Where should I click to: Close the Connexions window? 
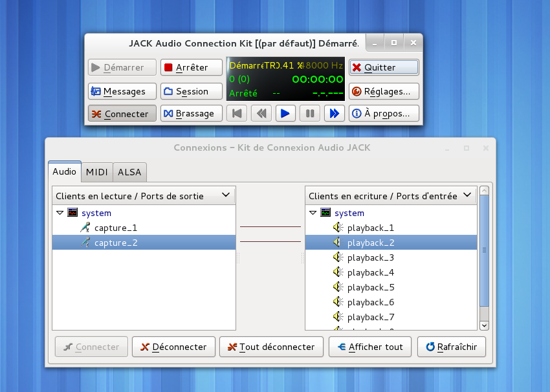coord(486,148)
